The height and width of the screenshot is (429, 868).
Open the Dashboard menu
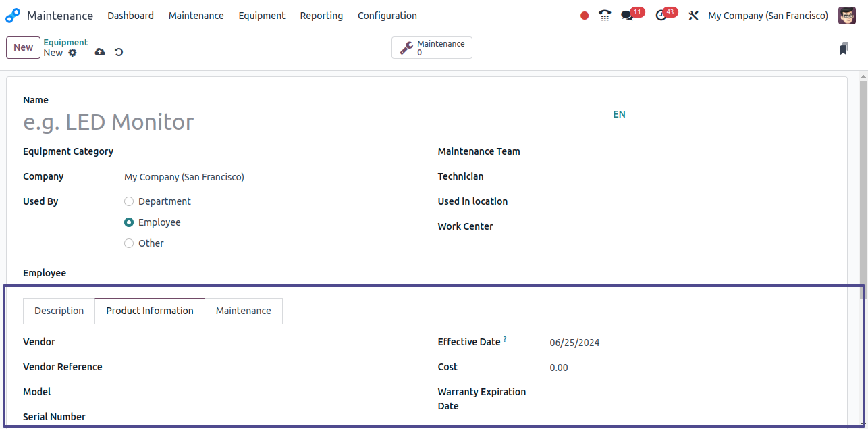point(130,16)
